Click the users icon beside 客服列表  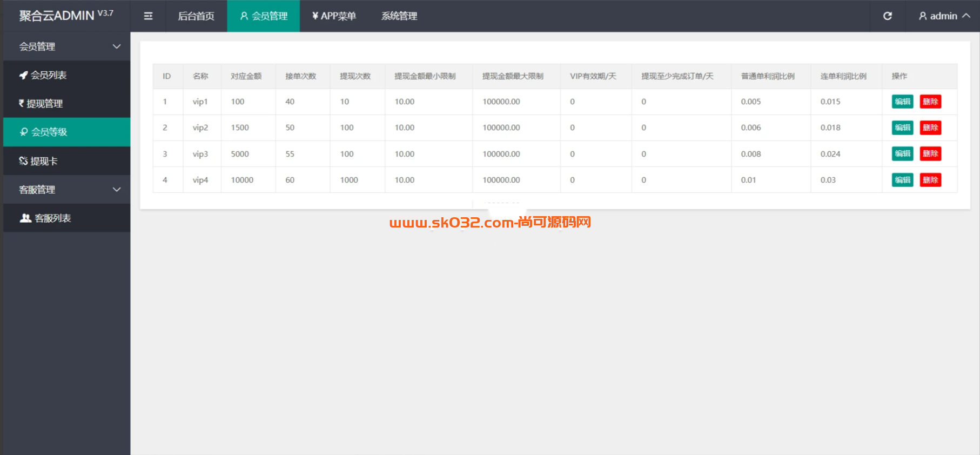click(25, 218)
